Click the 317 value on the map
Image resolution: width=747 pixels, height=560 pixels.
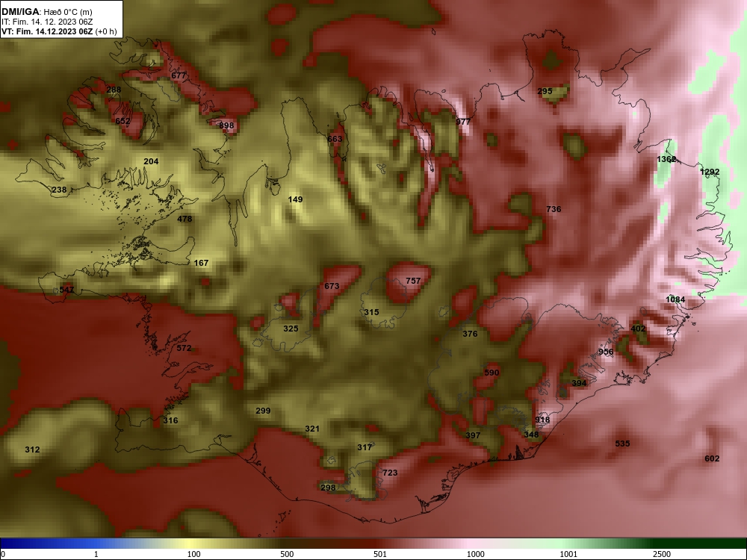(x=365, y=447)
